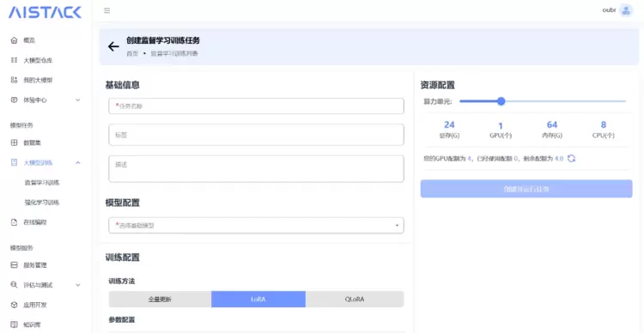The image size is (644, 333).
Task: Open 大模型仓库 icon in sidebar
Action: coord(14,60)
